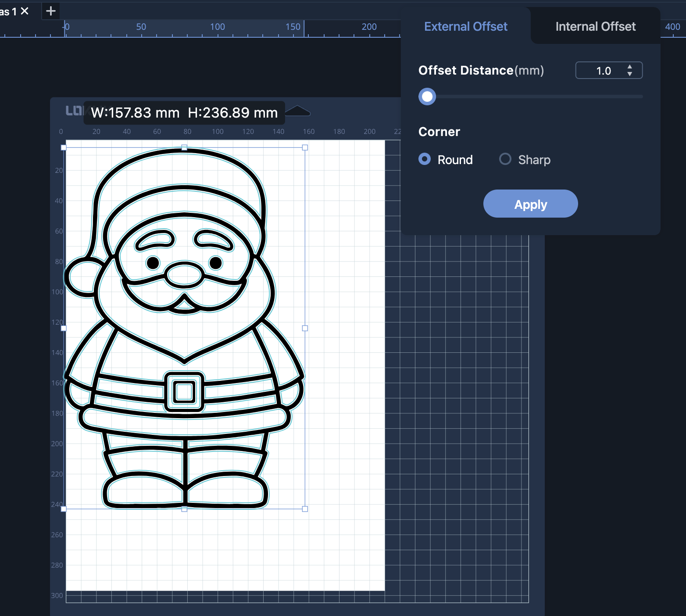Screen dimensions: 686x616
Task: Click the top-center selection handle
Action: 184,148
